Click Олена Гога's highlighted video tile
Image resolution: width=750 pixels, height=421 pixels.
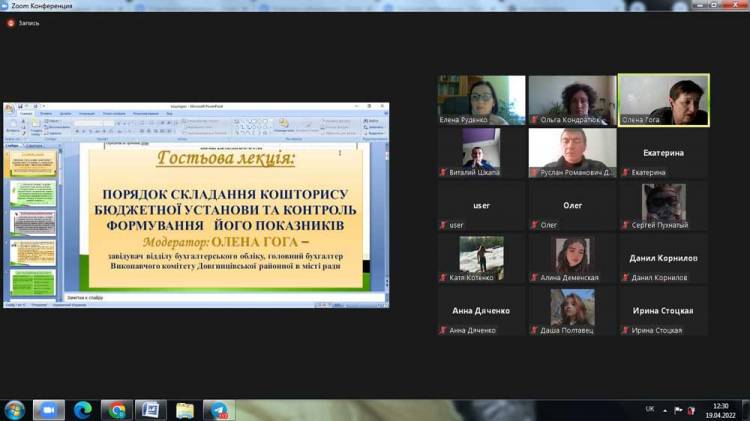tap(663, 100)
